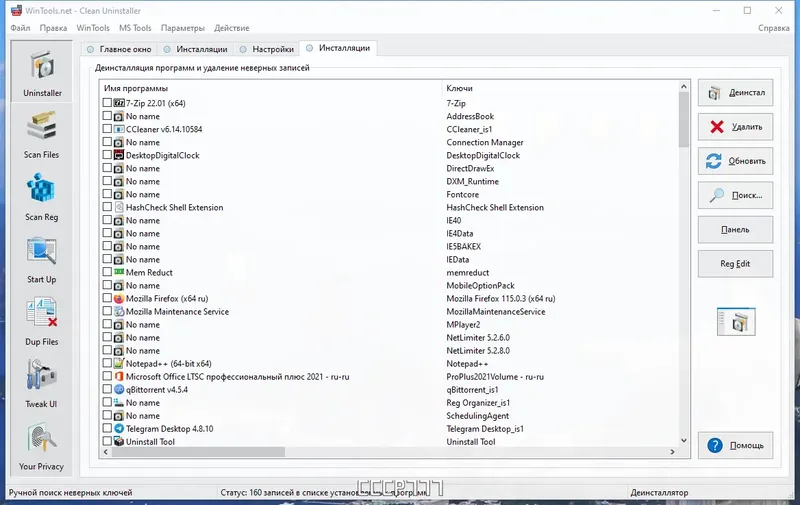
Task: Click the Reg Edit button
Action: point(735,264)
